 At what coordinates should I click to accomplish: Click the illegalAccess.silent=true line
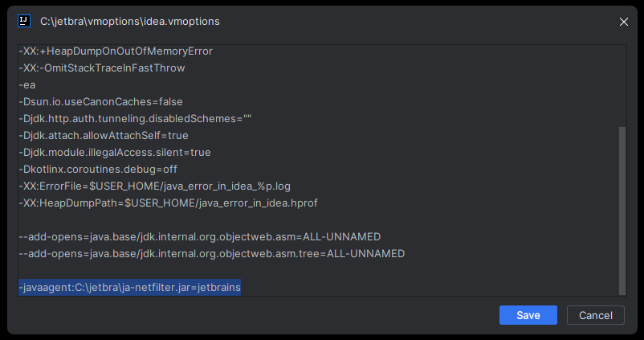click(115, 152)
